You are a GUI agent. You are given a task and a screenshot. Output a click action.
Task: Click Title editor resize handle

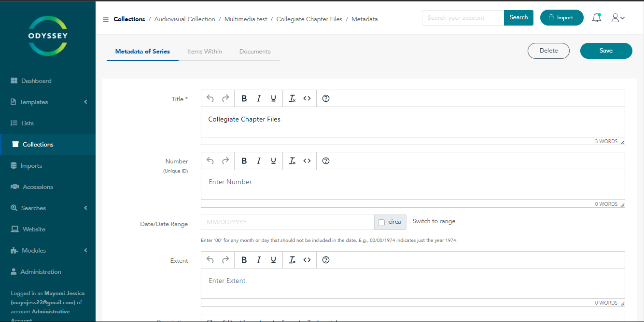pyautogui.click(x=622, y=142)
